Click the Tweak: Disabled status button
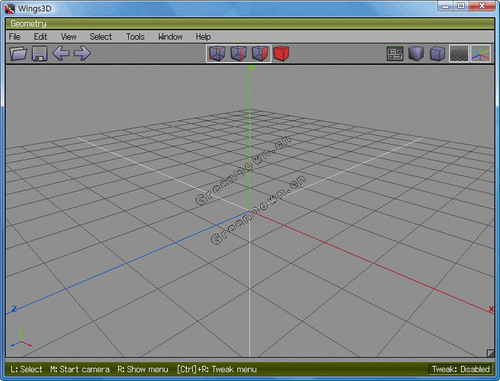500x381 pixels. [461, 369]
